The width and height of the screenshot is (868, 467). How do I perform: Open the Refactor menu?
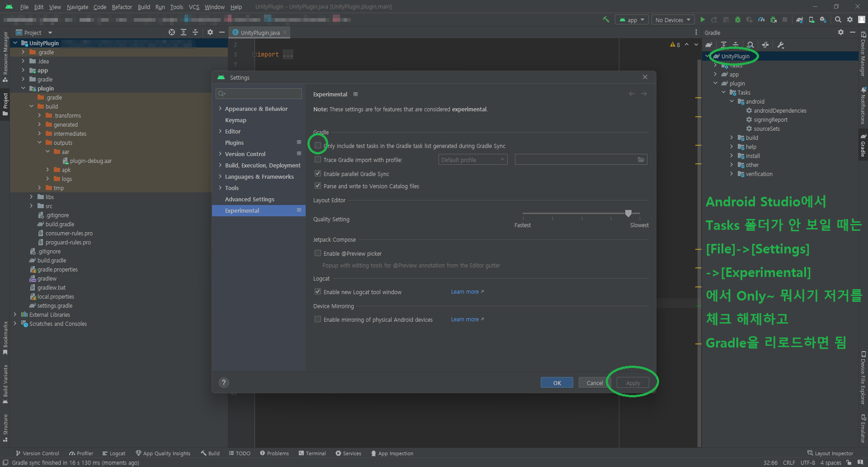pos(122,7)
